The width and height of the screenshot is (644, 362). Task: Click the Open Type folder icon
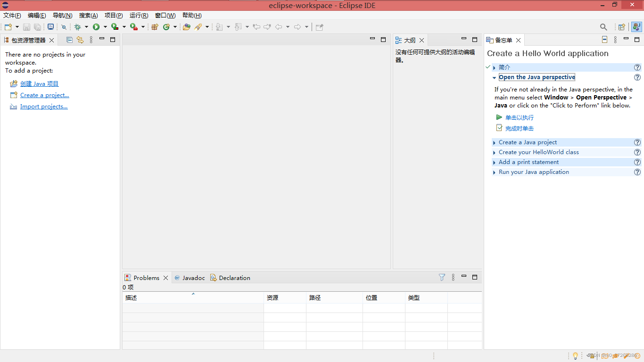tap(187, 27)
